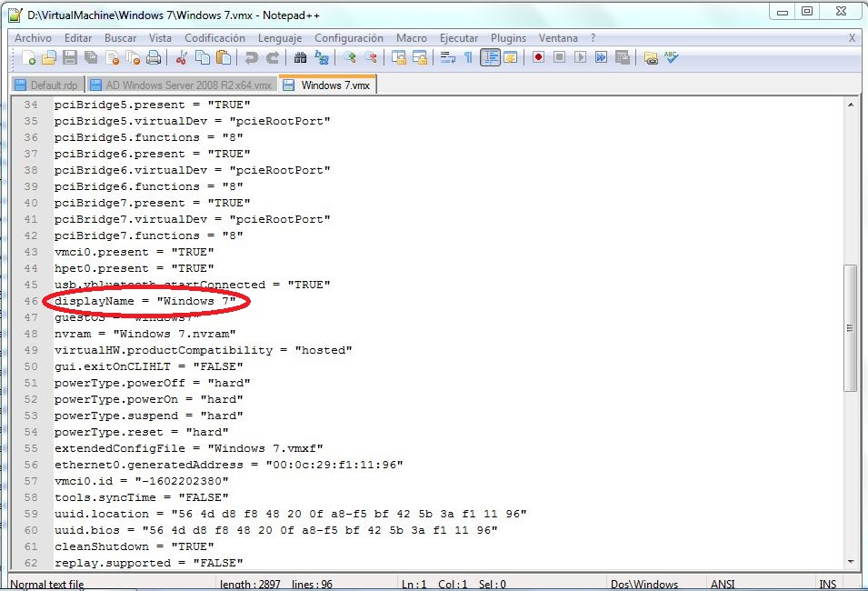Open Find with the binoculars icon
This screenshot has height=591, width=868.
click(299, 58)
